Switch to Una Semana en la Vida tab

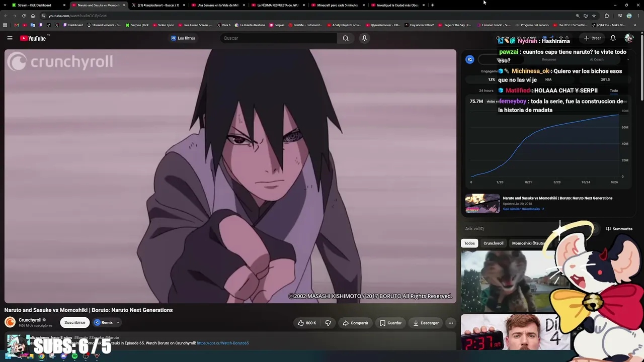(x=217, y=5)
